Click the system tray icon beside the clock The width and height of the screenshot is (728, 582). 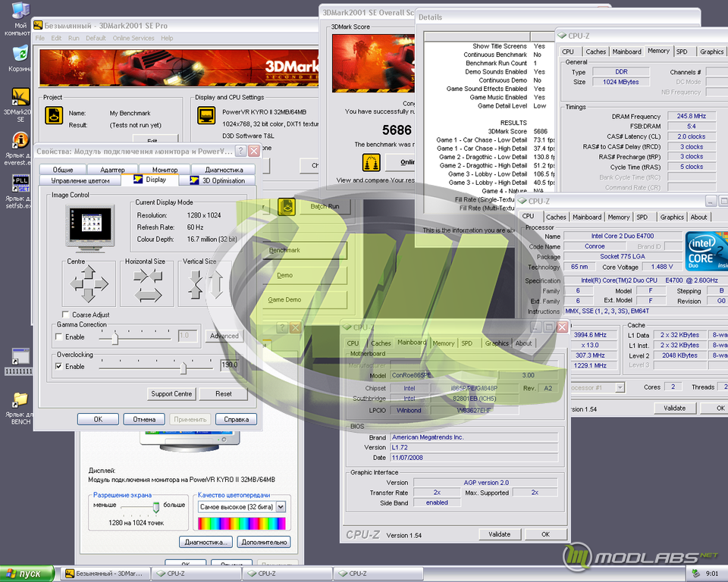coord(695,573)
